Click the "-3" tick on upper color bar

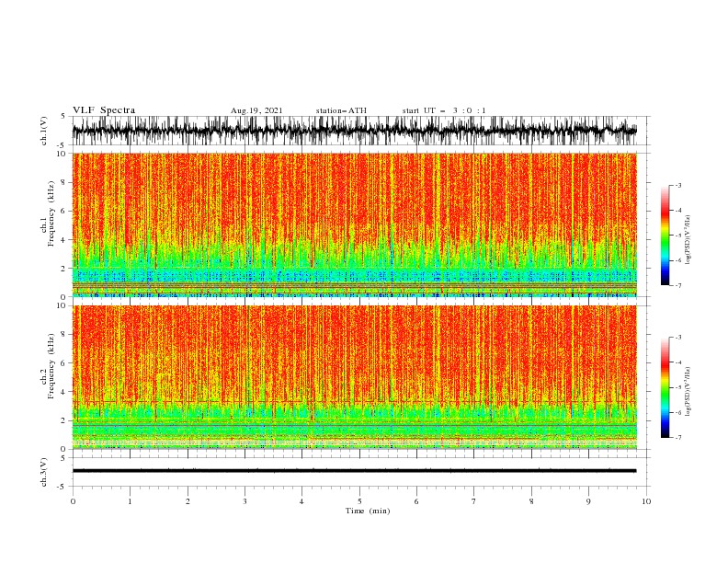(677, 185)
